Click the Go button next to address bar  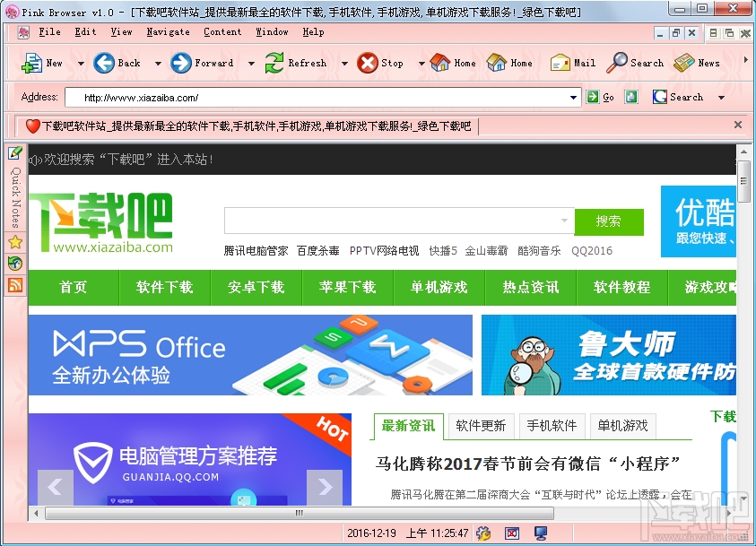pos(601,98)
